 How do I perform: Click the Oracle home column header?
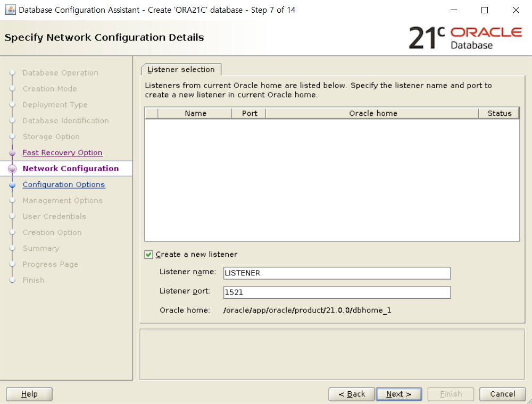(372, 113)
